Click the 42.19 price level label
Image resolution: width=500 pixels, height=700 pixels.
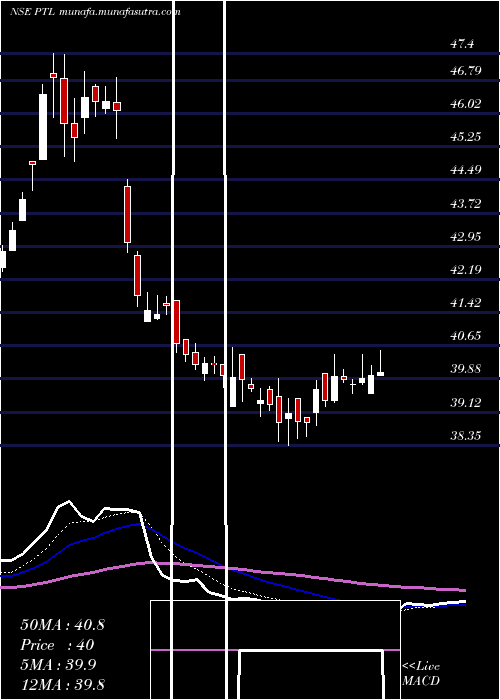tap(466, 269)
